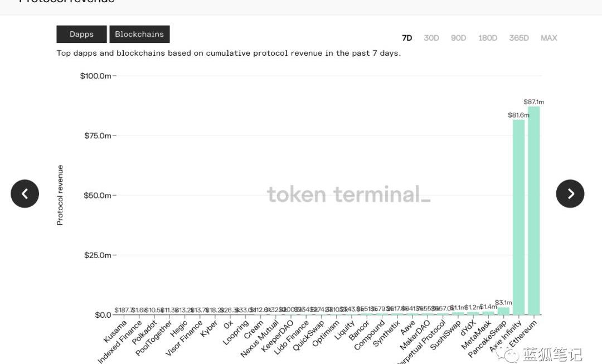
Task: Switch to the 30D time range
Action: (431, 38)
